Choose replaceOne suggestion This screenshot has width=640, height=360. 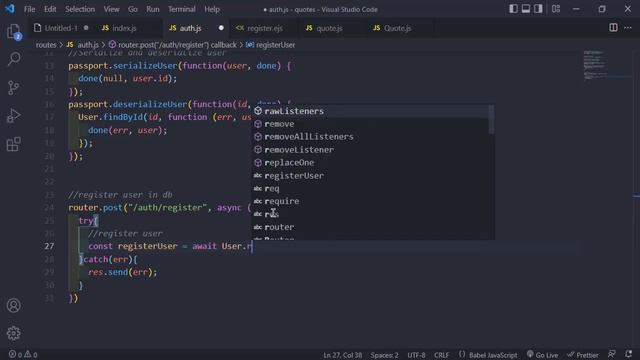click(x=370, y=162)
